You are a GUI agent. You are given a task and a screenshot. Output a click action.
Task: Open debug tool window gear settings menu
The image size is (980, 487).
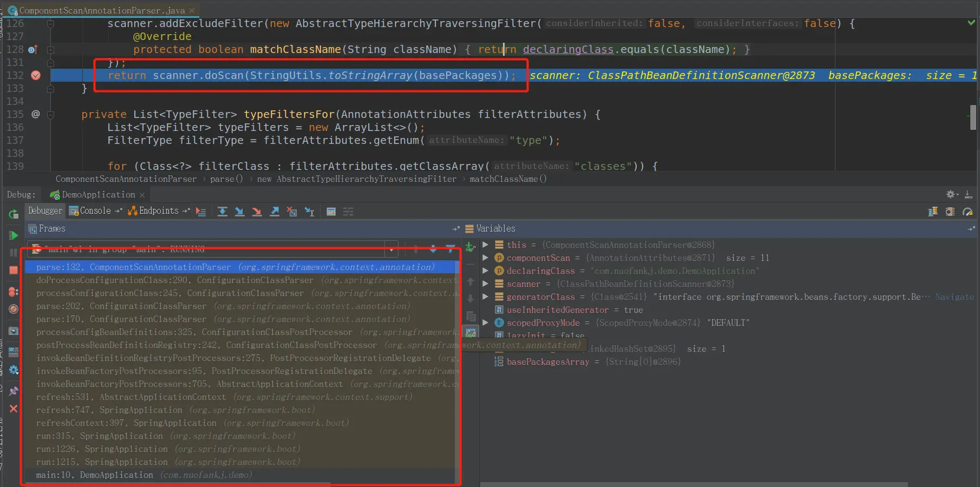coord(952,195)
